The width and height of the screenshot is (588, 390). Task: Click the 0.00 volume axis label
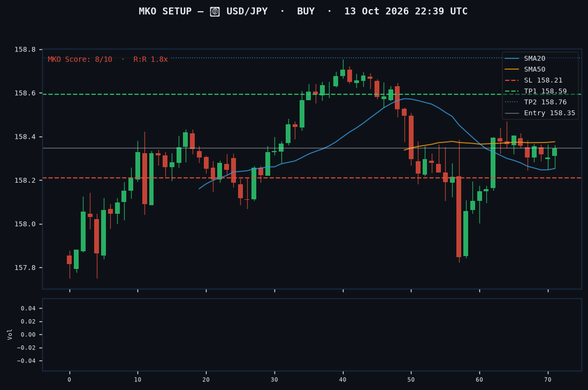click(28, 335)
